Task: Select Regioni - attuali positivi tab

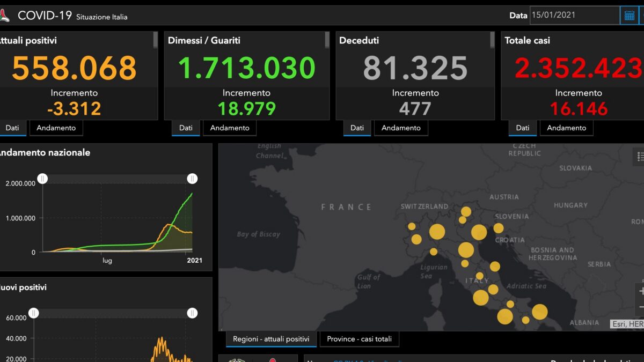Action: pyautogui.click(x=271, y=339)
